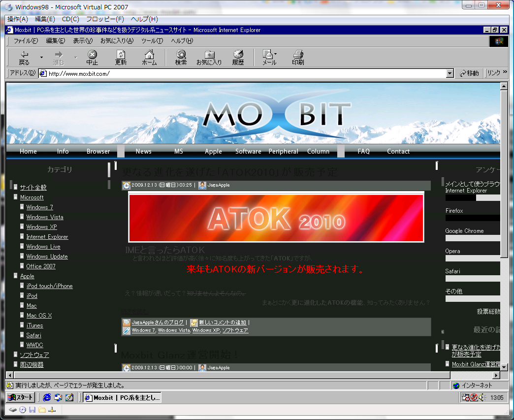Click the ATOK 2010 banner image
514x420 pixels.
276,218
